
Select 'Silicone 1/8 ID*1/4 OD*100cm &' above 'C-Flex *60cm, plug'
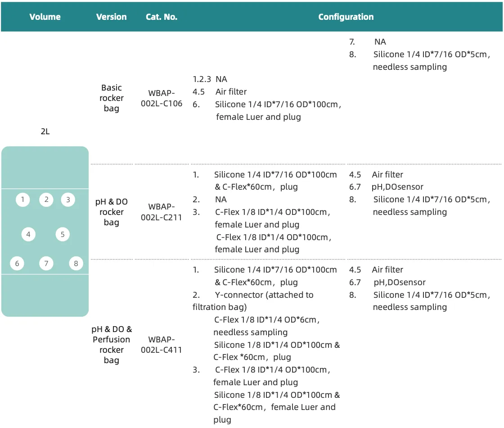coord(277,345)
